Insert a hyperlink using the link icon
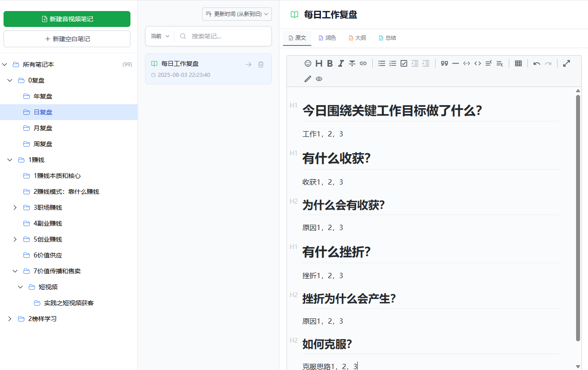Image resolution: width=588 pixels, height=370 pixels. click(363, 64)
